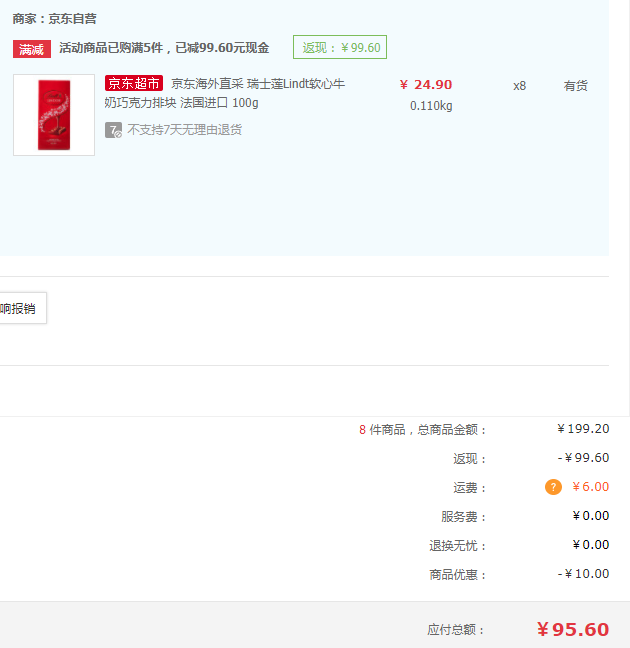
Task: Click the product weight 0.110kg
Action: pyautogui.click(x=431, y=106)
